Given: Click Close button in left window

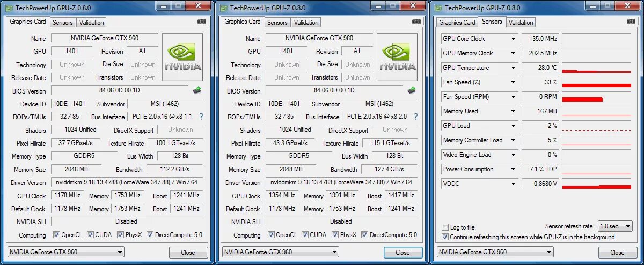Looking at the screenshot, I should pyautogui.click(x=188, y=252).
